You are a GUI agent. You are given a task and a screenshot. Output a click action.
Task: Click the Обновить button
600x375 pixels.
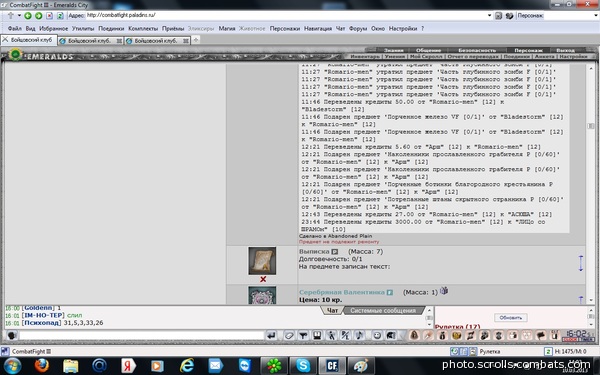510,318
